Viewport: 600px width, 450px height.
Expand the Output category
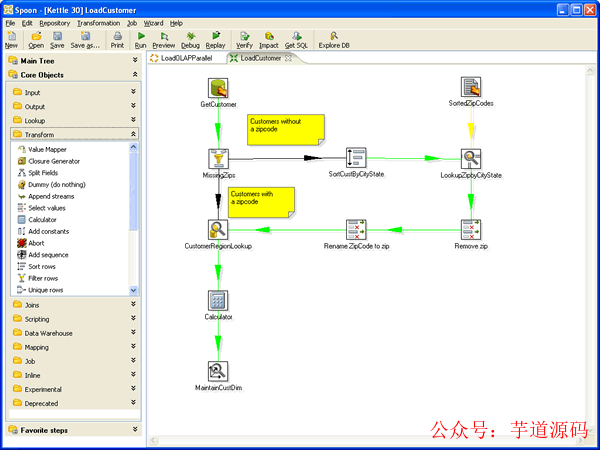[x=133, y=106]
